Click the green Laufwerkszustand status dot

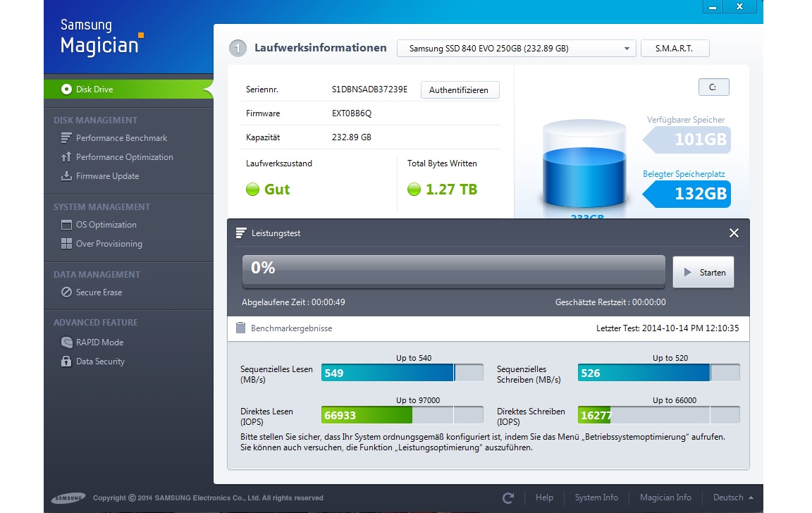click(253, 190)
